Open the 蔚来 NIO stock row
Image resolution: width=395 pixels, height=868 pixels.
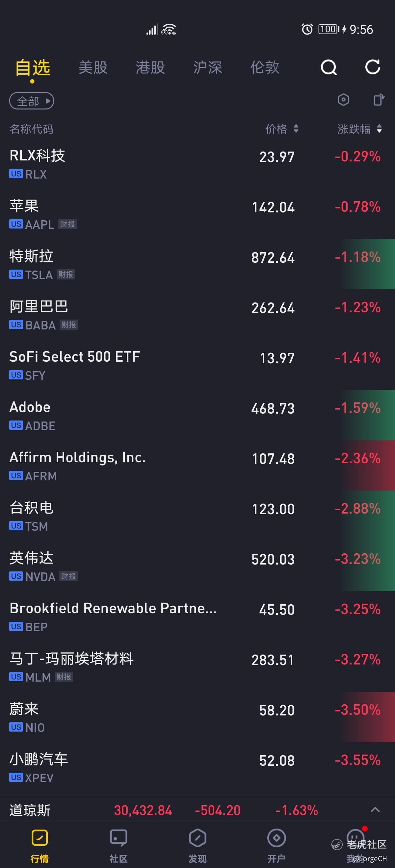click(197, 717)
